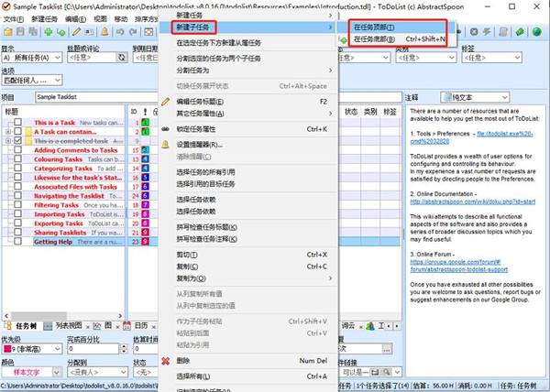
Task: Uncheck the completed task checkbox
Action: click(x=18, y=140)
